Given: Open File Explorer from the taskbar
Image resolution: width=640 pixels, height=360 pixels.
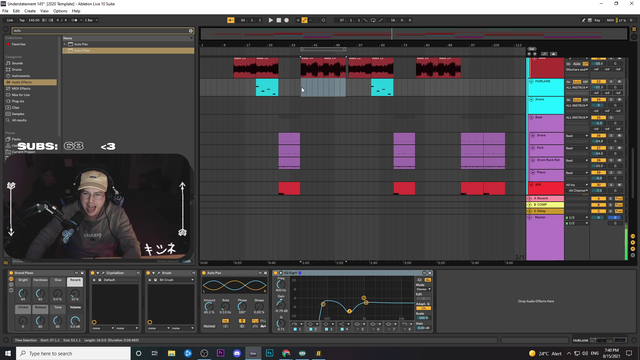Looking at the screenshot, I should (x=171, y=353).
